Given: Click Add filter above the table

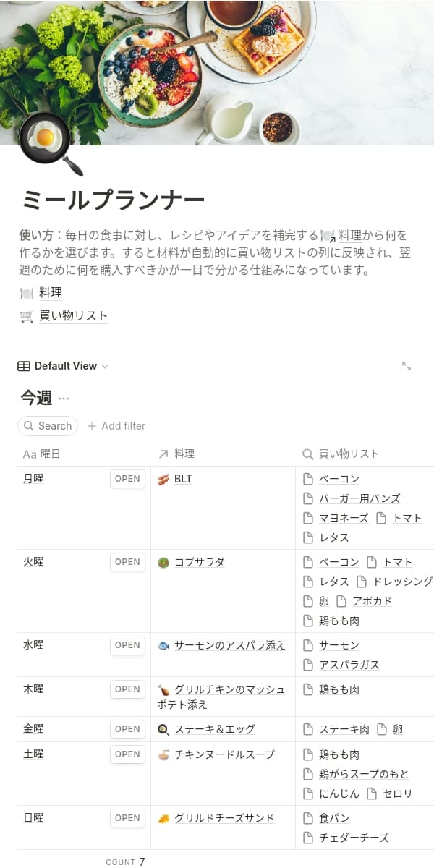Looking at the screenshot, I should click(116, 426).
